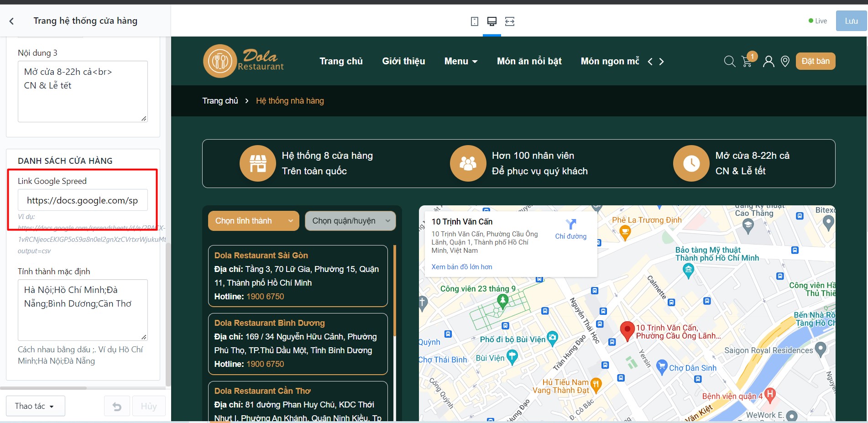Click the Trang chủ breadcrumb link

[220, 101]
